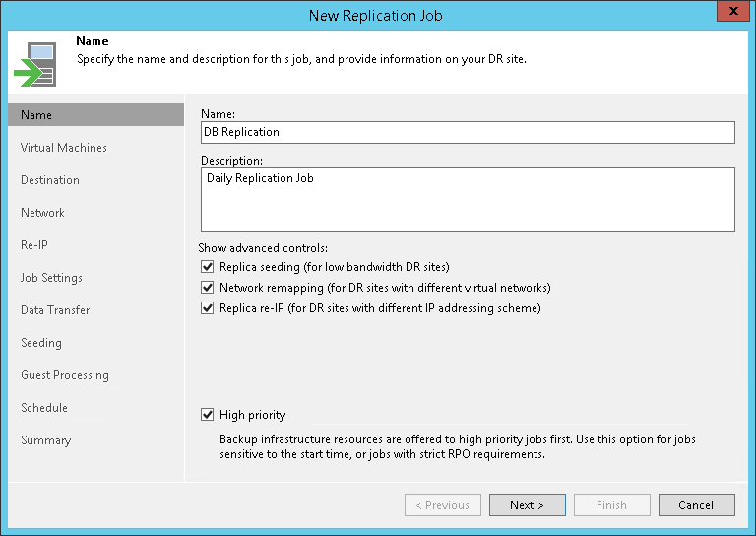Go to the Schedule step
Viewport: 756px width, 536px height.
click(x=44, y=408)
